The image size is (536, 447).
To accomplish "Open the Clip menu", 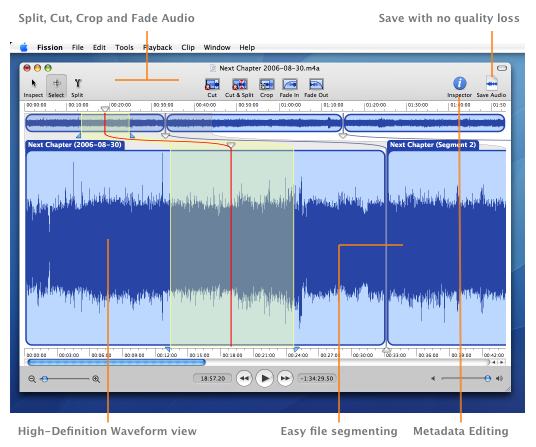I will click(188, 48).
